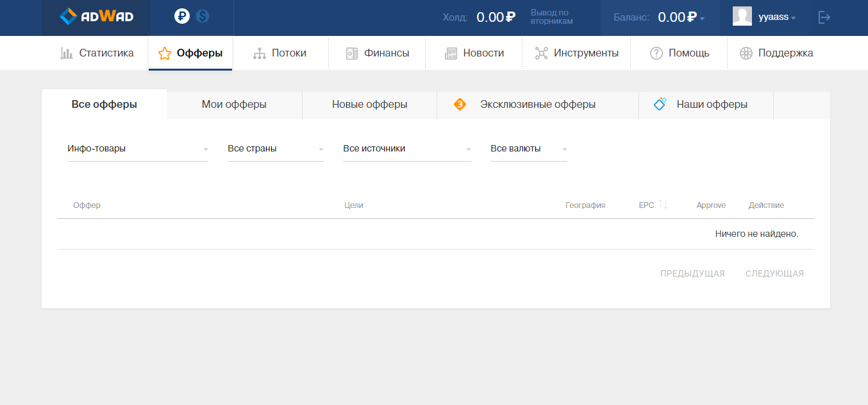Click the AdWad logo
This screenshot has height=405, width=868.
(x=96, y=17)
